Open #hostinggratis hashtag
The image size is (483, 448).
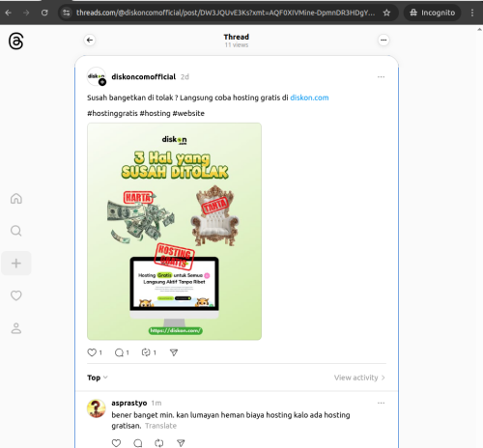pos(112,113)
